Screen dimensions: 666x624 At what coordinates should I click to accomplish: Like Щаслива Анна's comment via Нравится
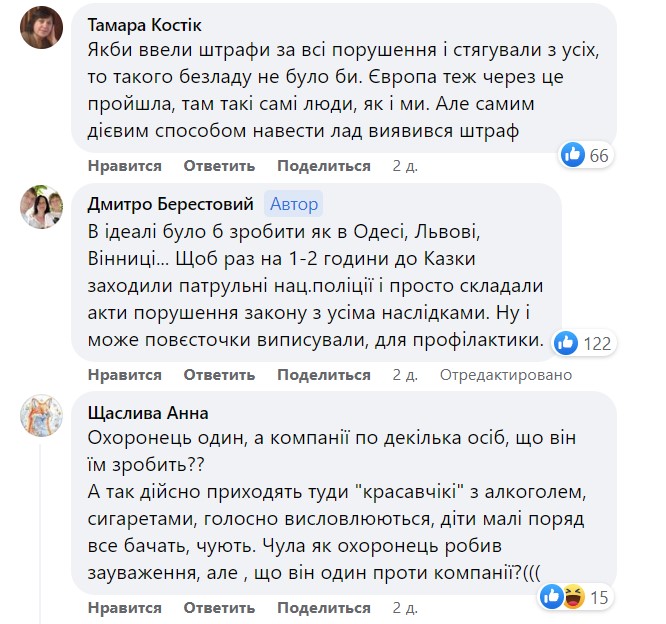pos(124,607)
